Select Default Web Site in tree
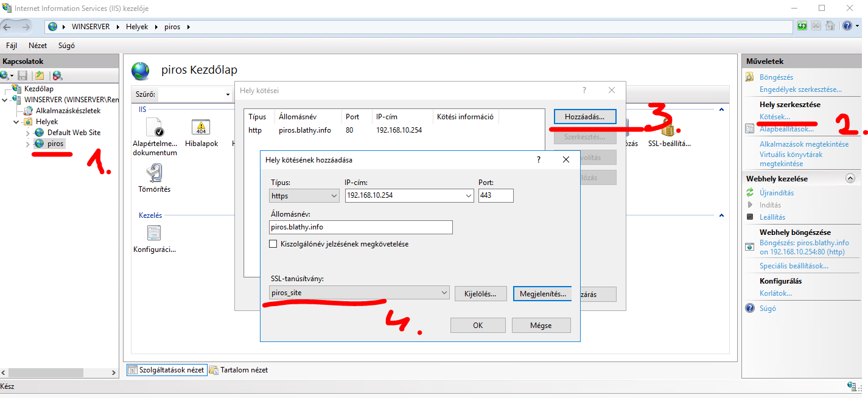The image size is (868, 398). (74, 133)
